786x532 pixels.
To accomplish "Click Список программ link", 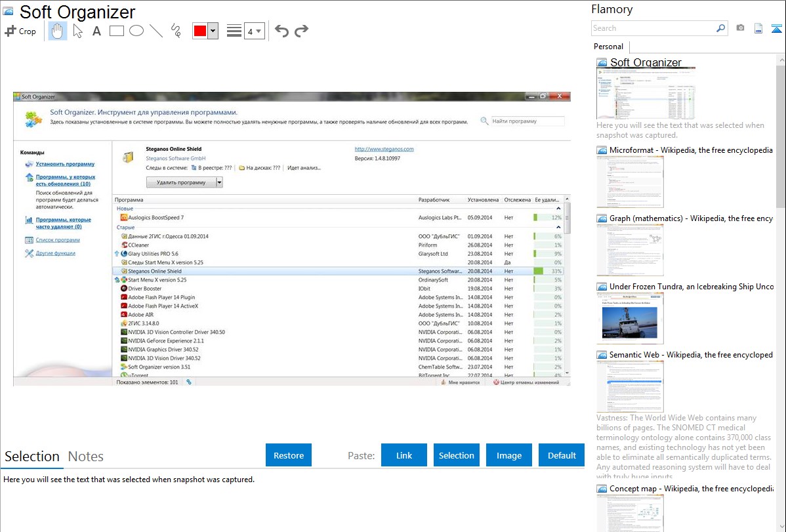I will tap(58, 239).
